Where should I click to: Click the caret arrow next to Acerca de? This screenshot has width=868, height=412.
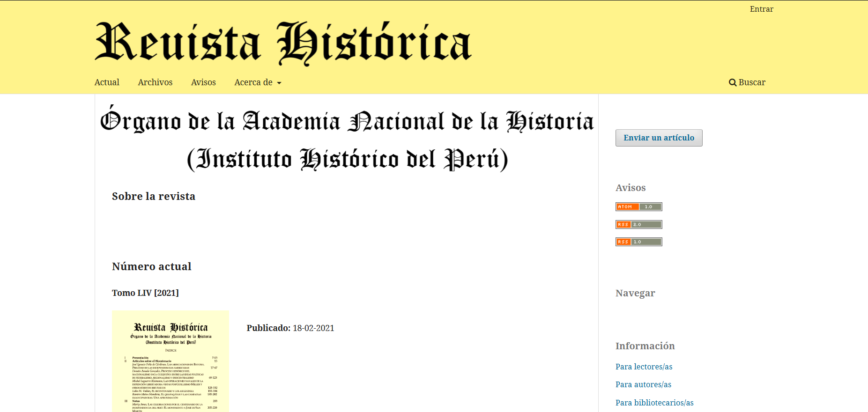pyautogui.click(x=279, y=83)
